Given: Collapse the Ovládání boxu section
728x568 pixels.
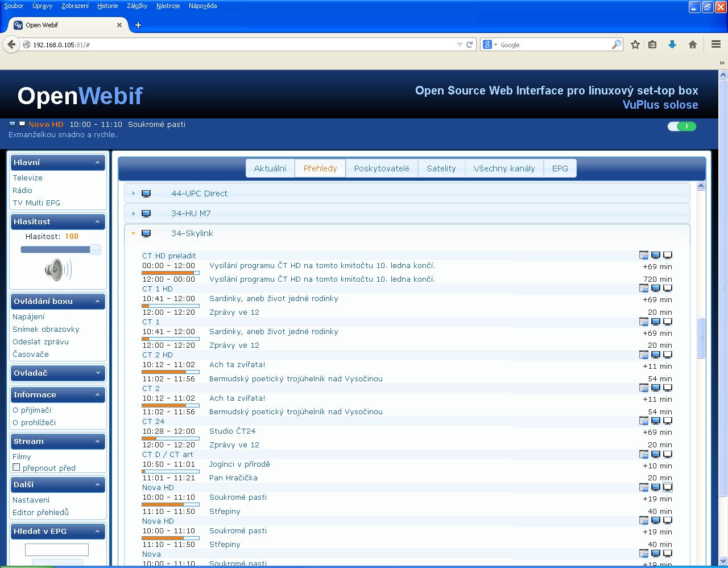Looking at the screenshot, I should (x=97, y=302).
